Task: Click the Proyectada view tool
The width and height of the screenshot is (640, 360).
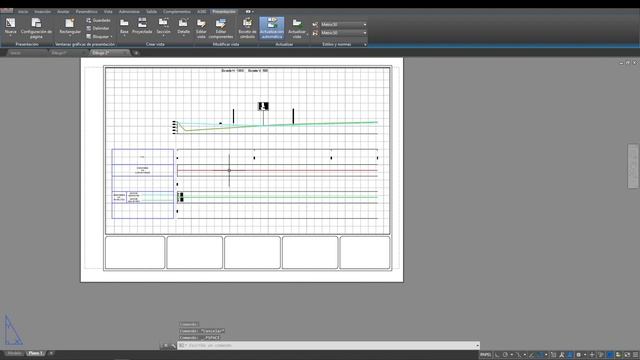Action: [142, 26]
